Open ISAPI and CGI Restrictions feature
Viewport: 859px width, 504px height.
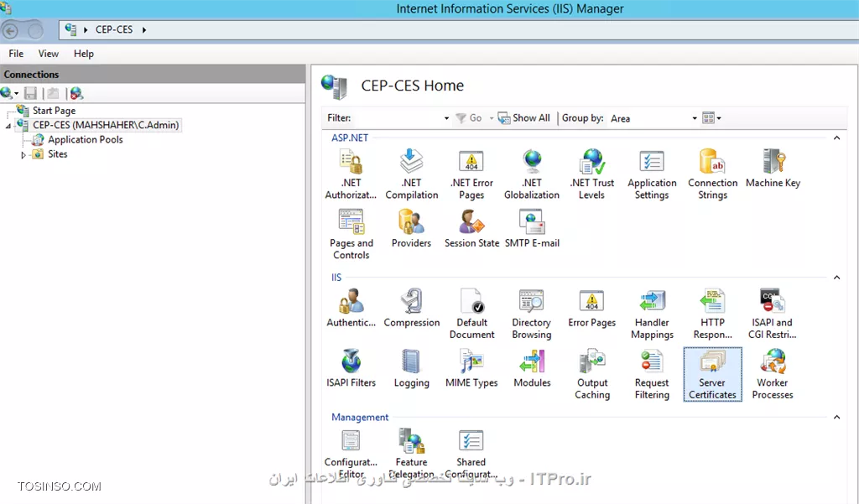tap(773, 314)
